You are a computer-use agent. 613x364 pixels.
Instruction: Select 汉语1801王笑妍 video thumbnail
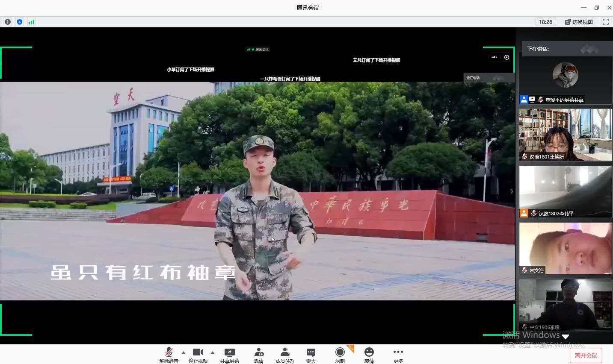pyautogui.click(x=565, y=134)
